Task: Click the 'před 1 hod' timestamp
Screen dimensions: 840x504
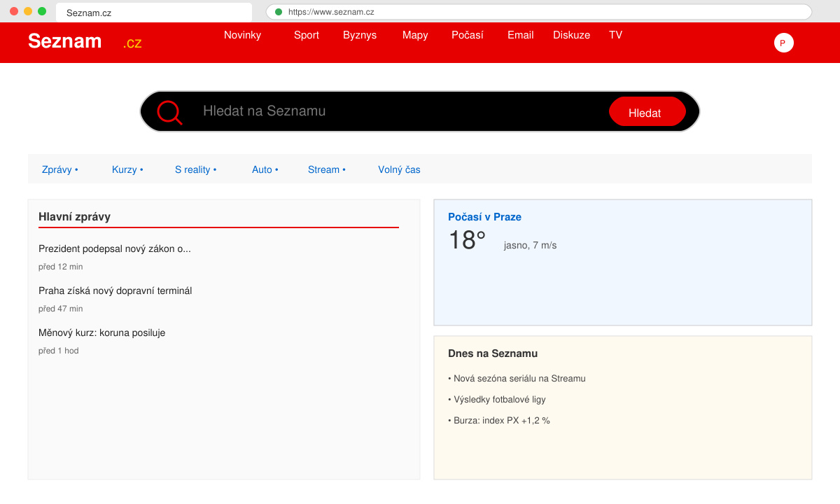Action: click(x=59, y=351)
